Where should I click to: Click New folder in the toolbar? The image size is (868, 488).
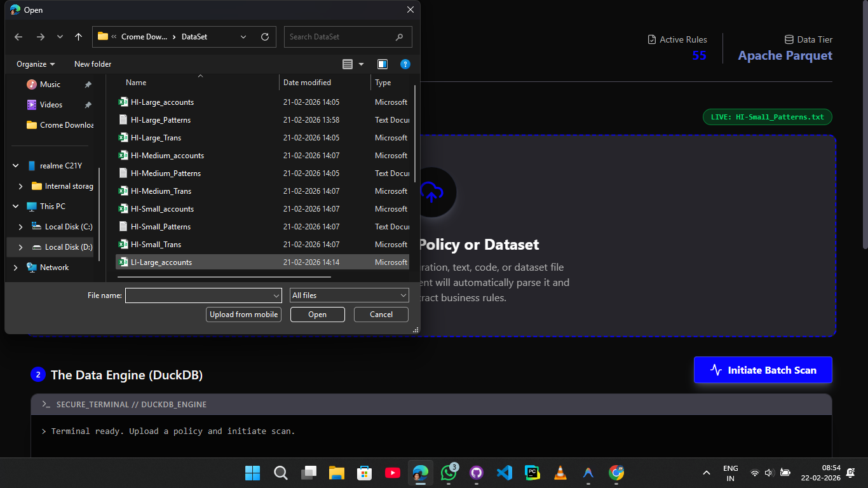(x=93, y=64)
